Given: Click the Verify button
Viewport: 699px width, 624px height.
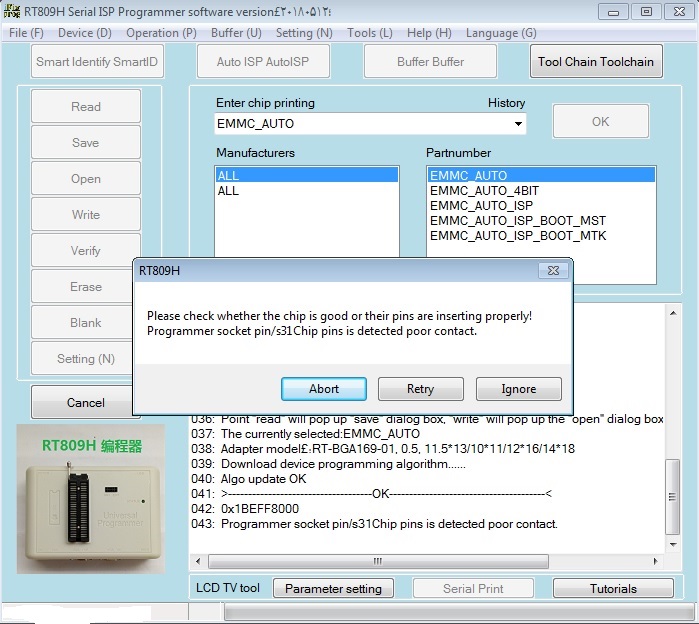Looking at the screenshot, I should click(x=86, y=250).
